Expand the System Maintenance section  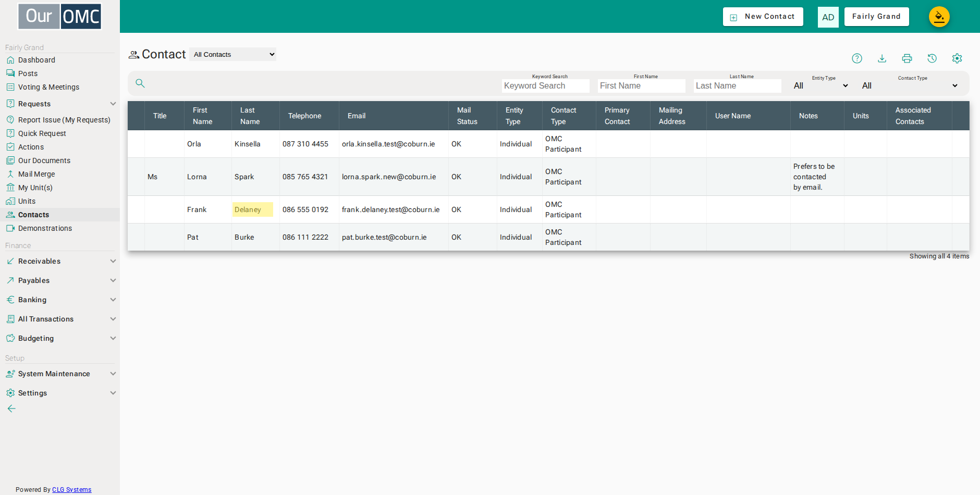[60, 374]
